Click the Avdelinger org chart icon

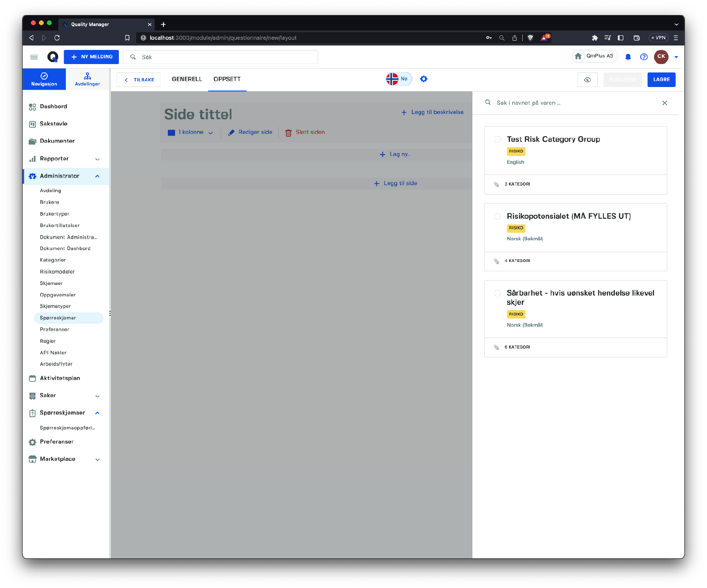pos(87,76)
